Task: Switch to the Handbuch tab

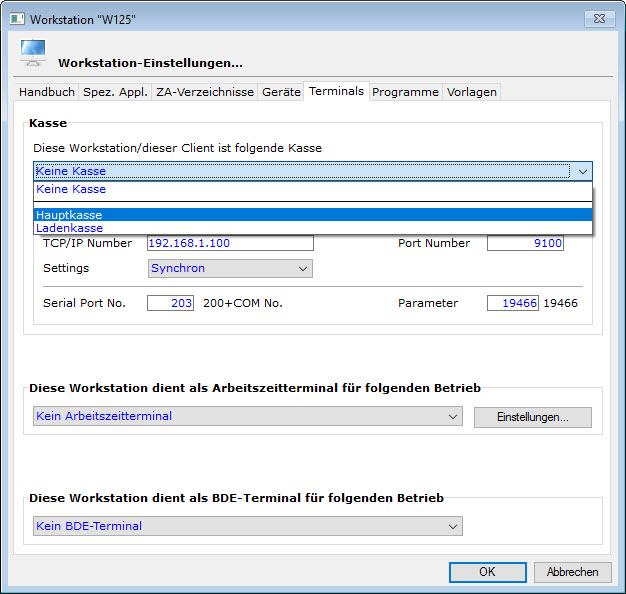Action: tap(47, 92)
